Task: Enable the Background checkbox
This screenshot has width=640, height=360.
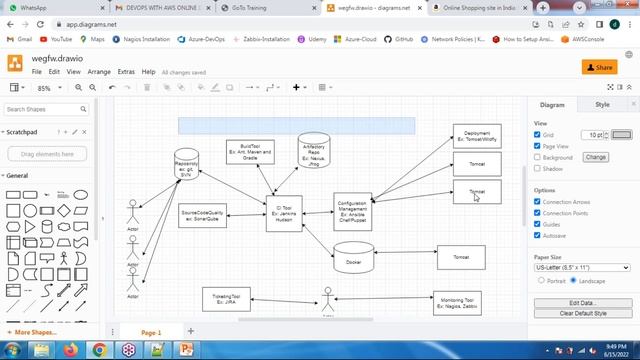Action: [x=537, y=157]
